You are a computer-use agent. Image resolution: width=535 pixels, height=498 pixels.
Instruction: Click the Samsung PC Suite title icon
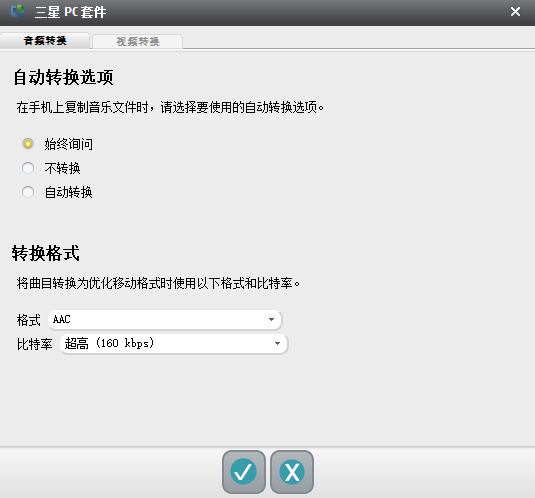[x=18, y=11]
